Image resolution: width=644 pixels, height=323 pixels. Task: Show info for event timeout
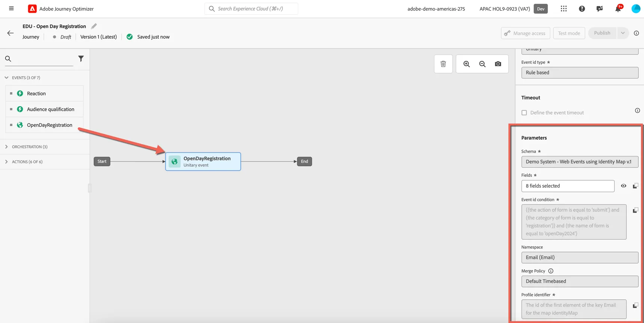click(x=637, y=110)
